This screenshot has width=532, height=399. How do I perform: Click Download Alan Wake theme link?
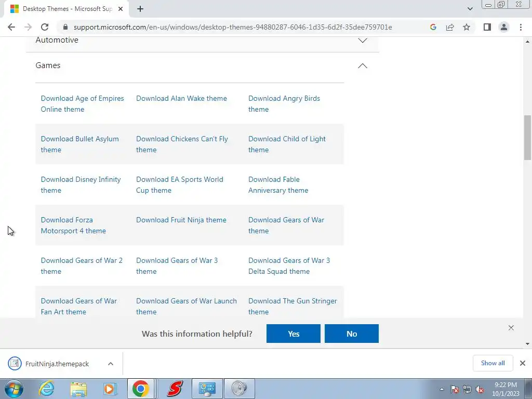(x=181, y=98)
